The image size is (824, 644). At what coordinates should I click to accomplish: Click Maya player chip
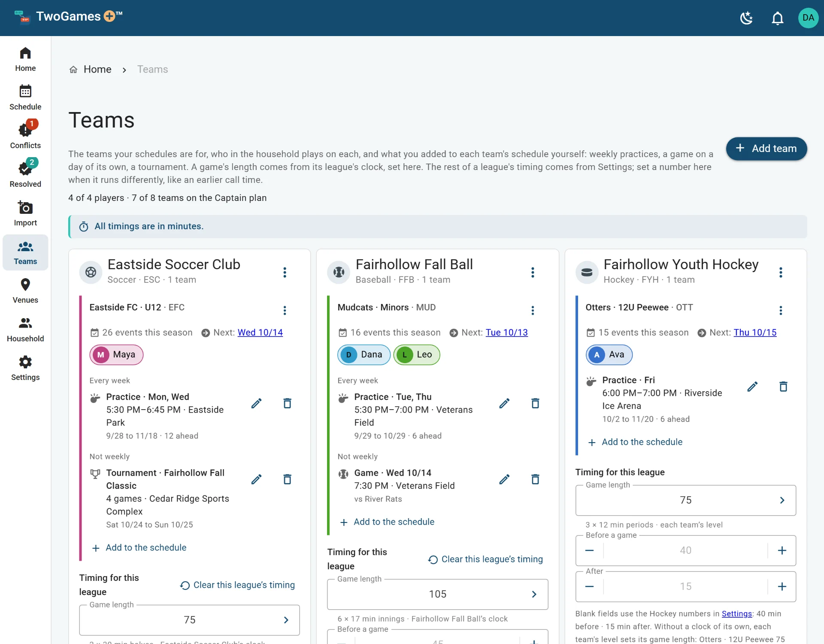coord(116,355)
